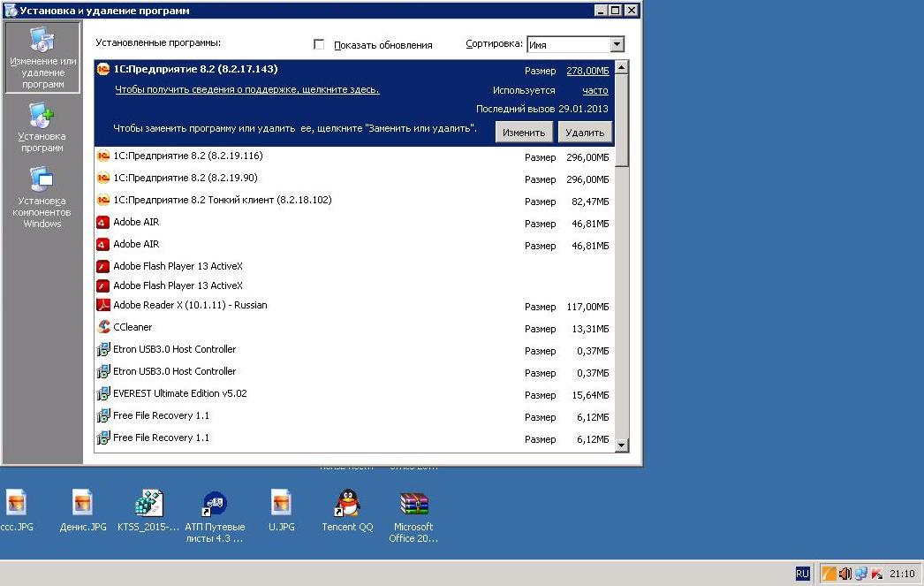
Task: Click the '82,47МБ' size value
Action: [x=590, y=202]
